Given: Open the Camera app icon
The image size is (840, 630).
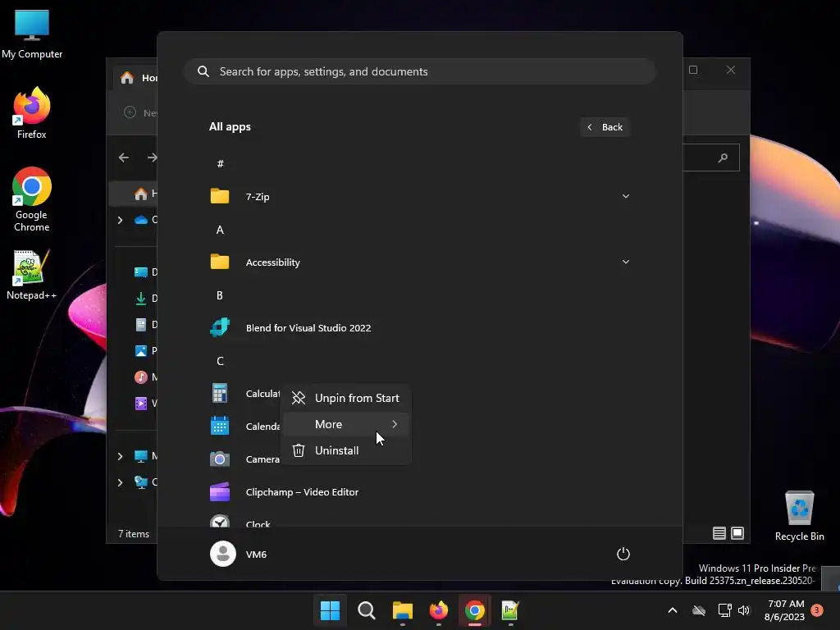Looking at the screenshot, I should coord(220,459).
